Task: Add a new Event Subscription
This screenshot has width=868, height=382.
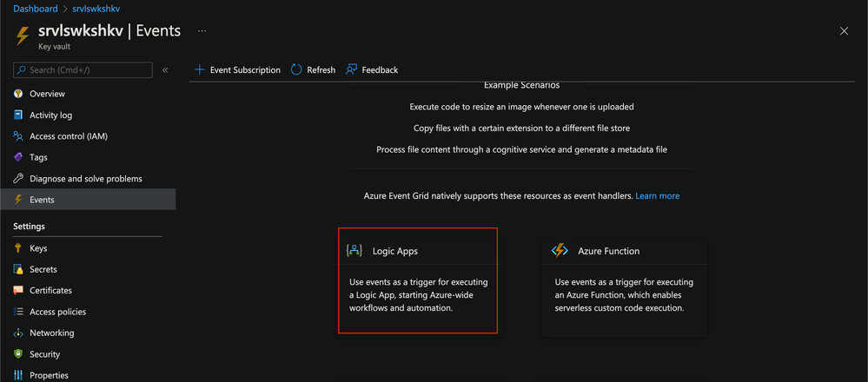Action: (x=237, y=70)
